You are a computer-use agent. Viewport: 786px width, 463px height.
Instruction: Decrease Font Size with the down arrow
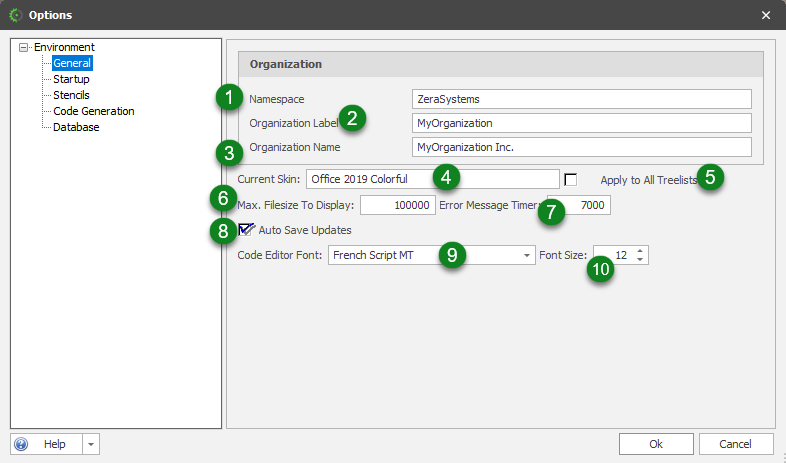[640, 259]
